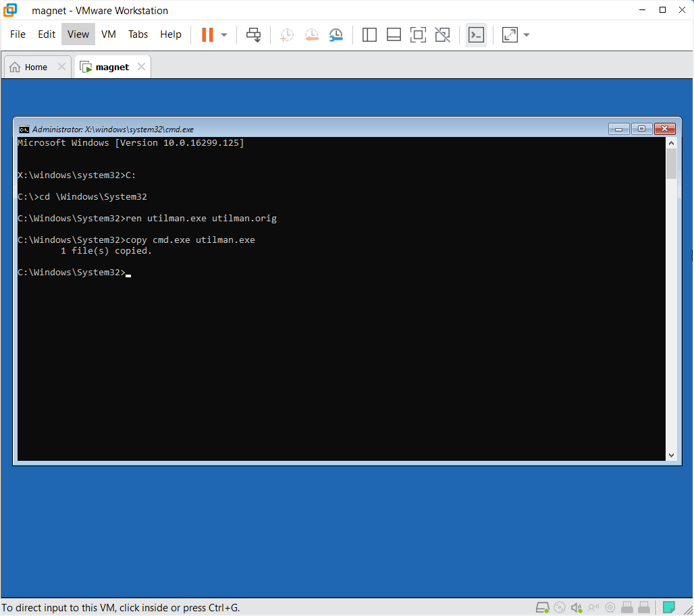Viewport: 694px width, 616px height.
Task: Send Ctrl+Alt+Del to the virtual machine
Action: tap(254, 34)
